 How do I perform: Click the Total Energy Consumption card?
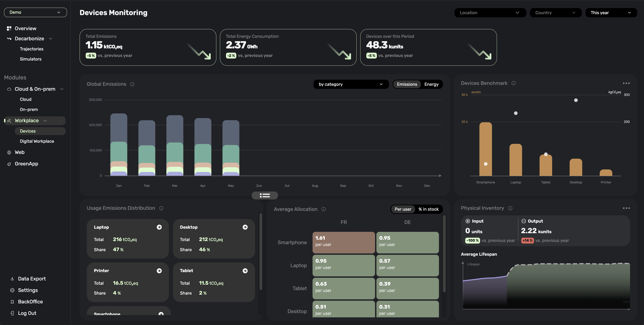point(288,47)
